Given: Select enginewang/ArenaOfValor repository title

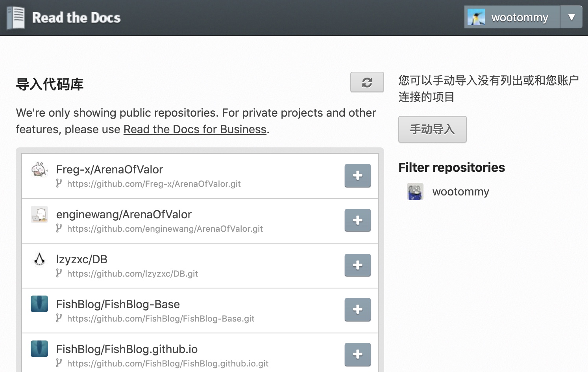Looking at the screenshot, I should (x=124, y=214).
